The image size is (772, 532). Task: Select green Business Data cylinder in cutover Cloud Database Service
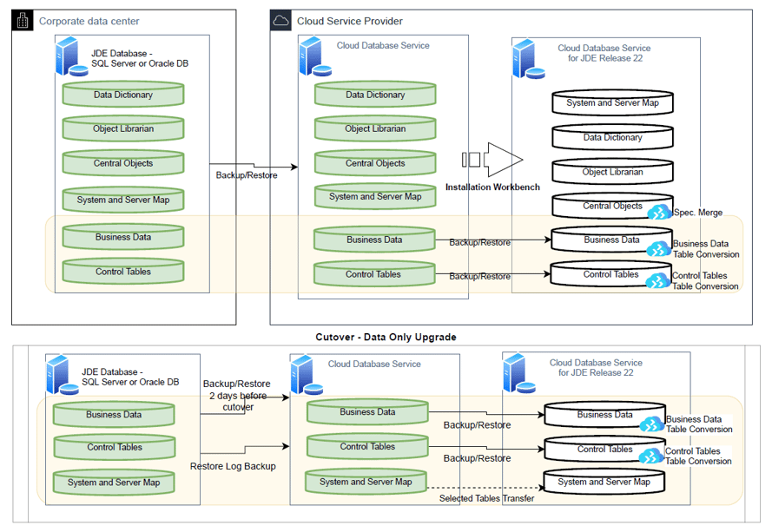point(367,412)
